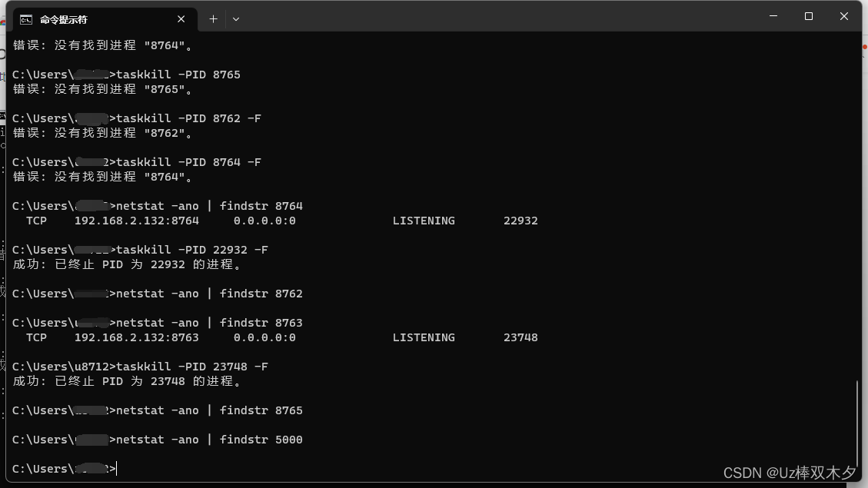Open a new terminal tab with the plus icon

tap(213, 18)
